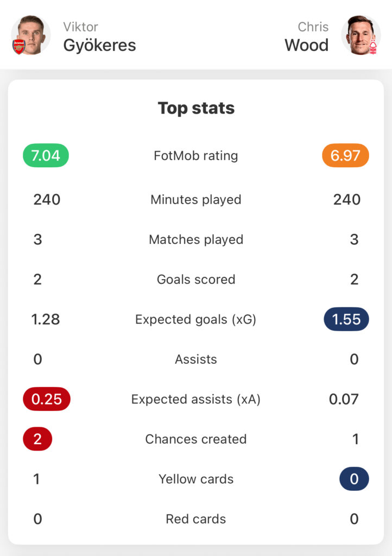Select the Top stats heading
Image resolution: width=392 pixels, height=556 pixels.
tap(196, 108)
